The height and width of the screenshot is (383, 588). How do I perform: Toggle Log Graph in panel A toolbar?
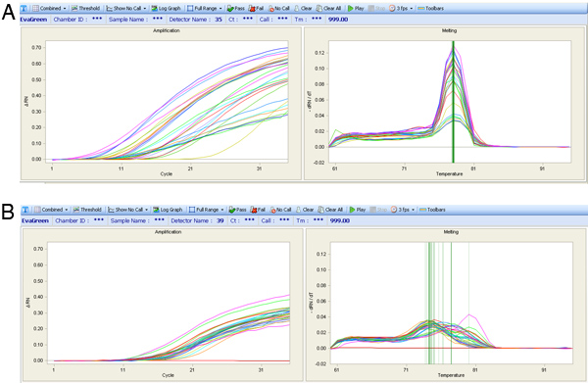(x=166, y=8)
